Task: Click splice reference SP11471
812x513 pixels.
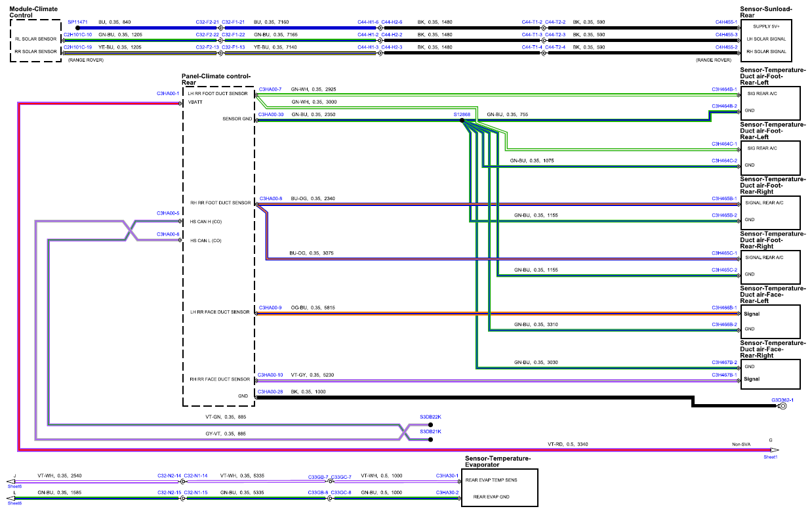Action: pyautogui.click(x=77, y=22)
